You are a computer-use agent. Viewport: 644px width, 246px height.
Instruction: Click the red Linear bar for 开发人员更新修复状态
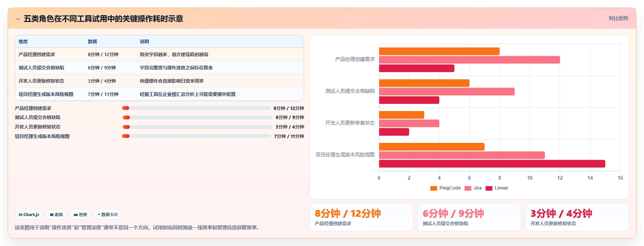tap(394, 132)
